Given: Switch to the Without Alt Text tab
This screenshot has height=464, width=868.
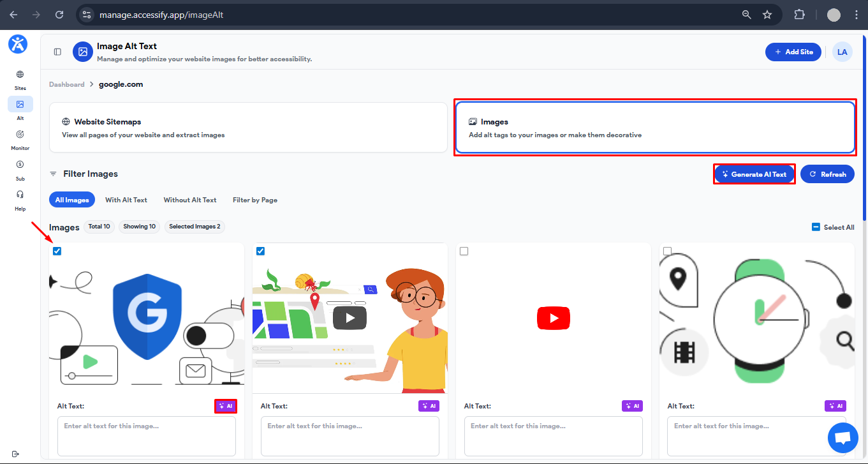Looking at the screenshot, I should pos(190,200).
